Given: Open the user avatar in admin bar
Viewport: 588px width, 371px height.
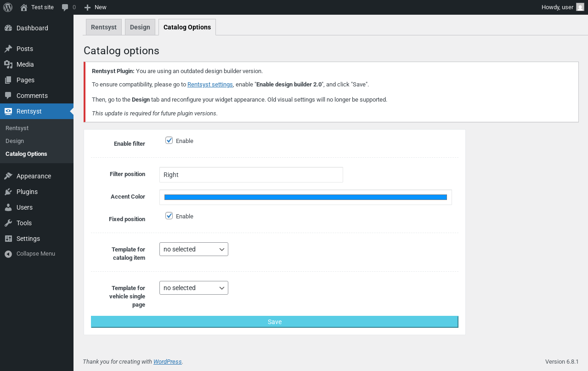Looking at the screenshot, I should pyautogui.click(x=580, y=7).
